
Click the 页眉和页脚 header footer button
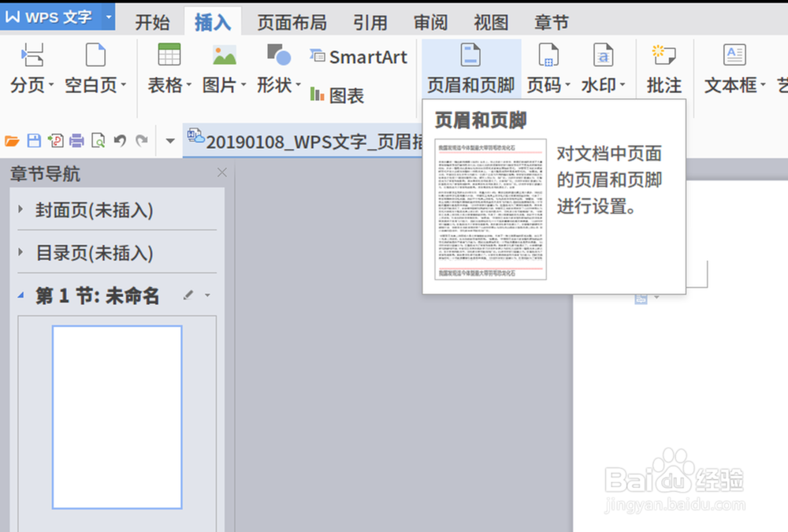[470, 67]
